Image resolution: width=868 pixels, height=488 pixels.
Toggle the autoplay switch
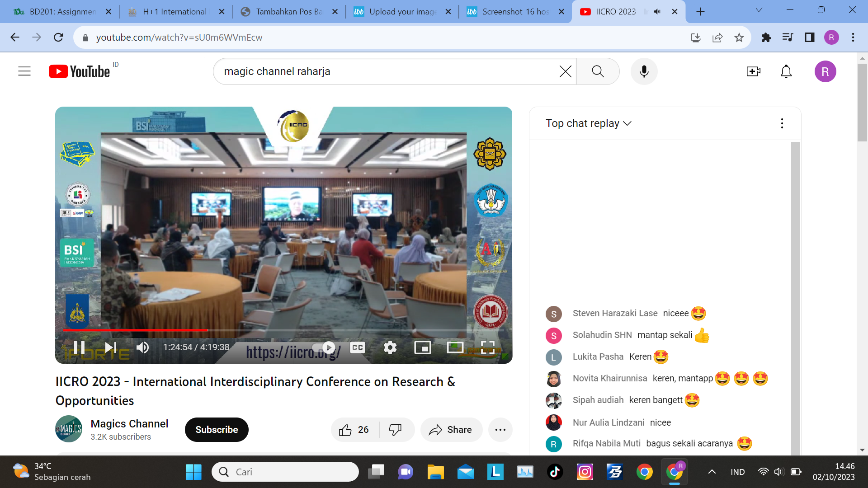[x=324, y=347]
